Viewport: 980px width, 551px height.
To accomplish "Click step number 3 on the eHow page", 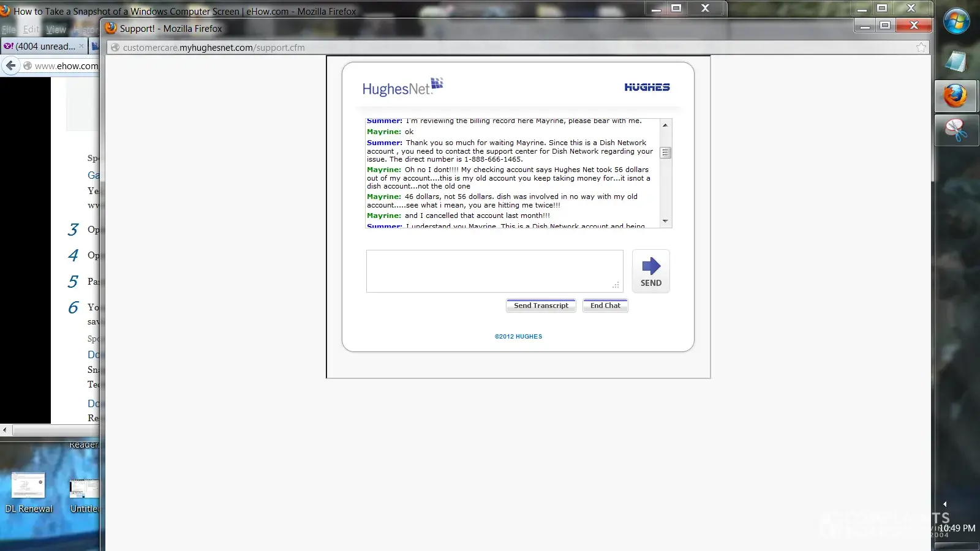I will [73, 230].
